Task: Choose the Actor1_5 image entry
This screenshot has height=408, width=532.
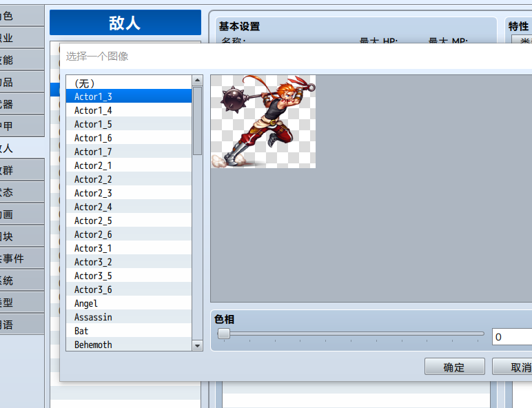Action: point(129,124)
